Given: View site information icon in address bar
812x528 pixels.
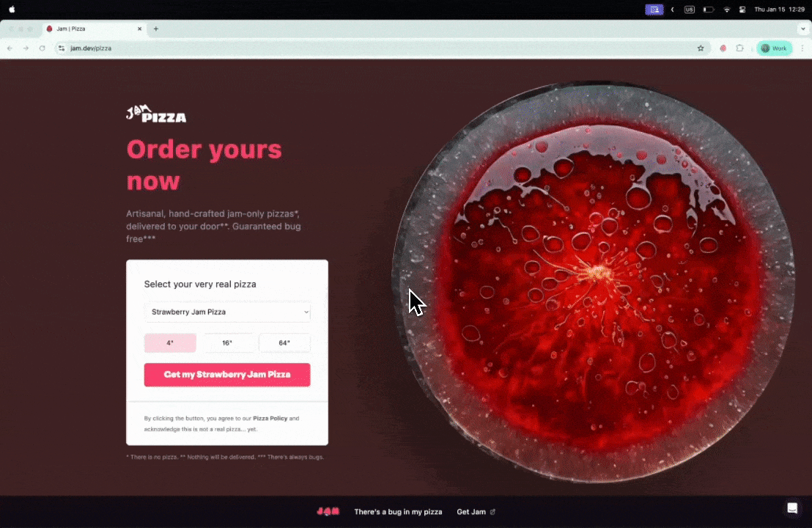Looking at the screenshot, I should [61, 48].
